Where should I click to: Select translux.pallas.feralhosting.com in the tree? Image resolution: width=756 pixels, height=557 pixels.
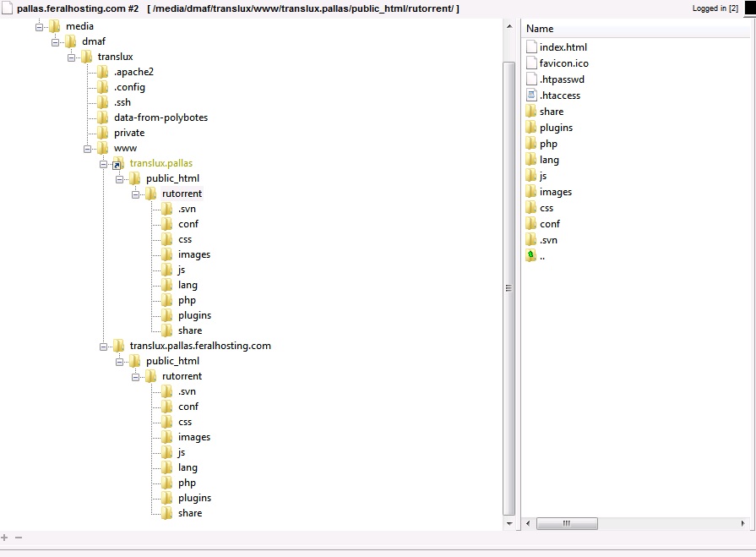point(200,346)
